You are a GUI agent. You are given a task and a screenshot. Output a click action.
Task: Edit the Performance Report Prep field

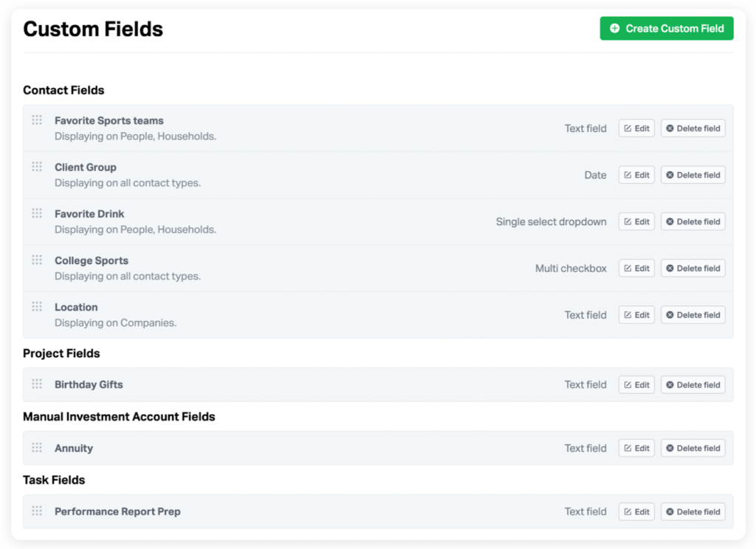pos(636,511)
